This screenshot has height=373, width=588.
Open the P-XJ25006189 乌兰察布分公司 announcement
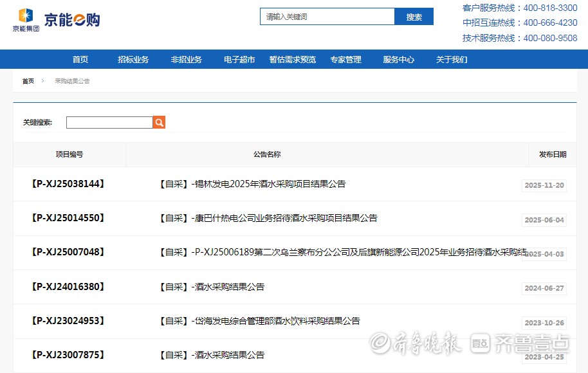(342, 252)
